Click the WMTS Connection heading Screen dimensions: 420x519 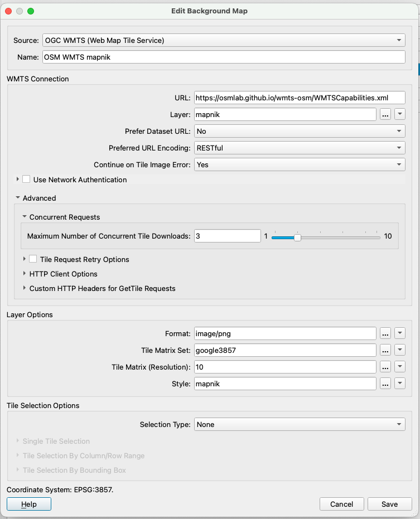click(38, 79)
